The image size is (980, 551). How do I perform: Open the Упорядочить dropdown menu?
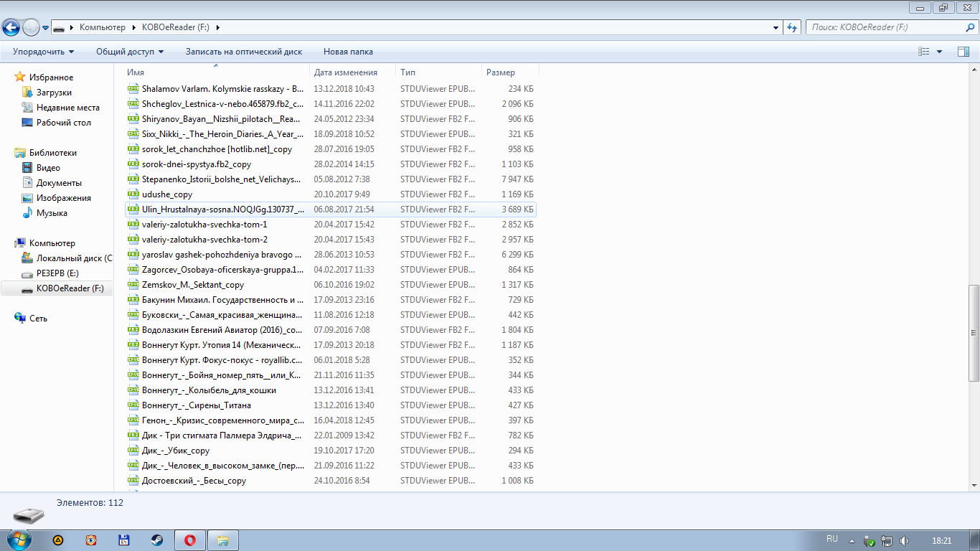[43, 52]
